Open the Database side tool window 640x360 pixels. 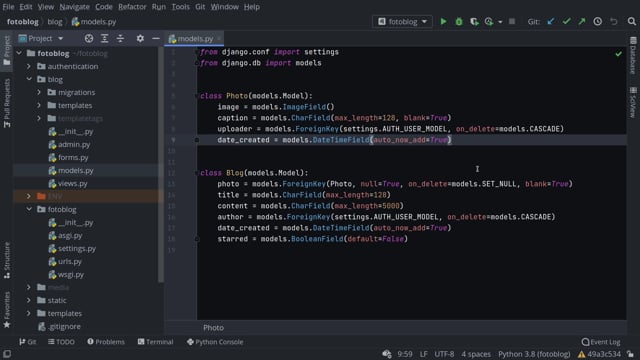coord(633,56)
